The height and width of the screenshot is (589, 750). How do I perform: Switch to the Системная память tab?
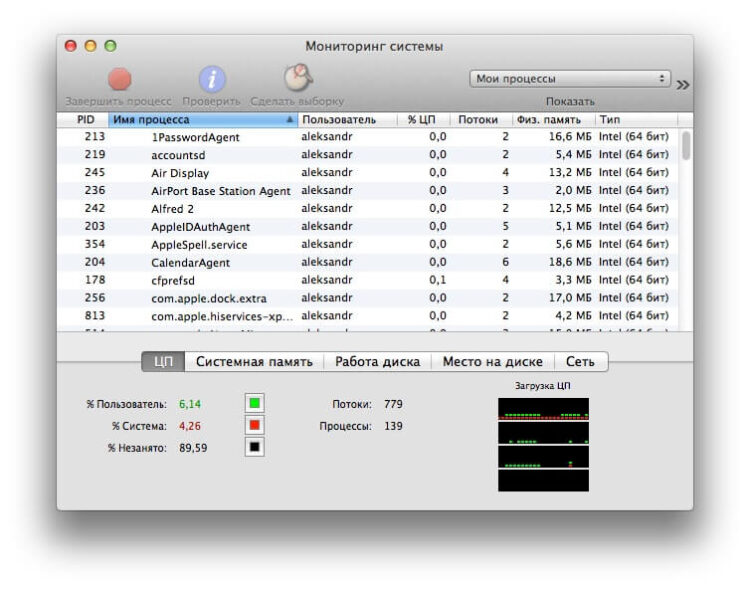click(x=254, y=362)
